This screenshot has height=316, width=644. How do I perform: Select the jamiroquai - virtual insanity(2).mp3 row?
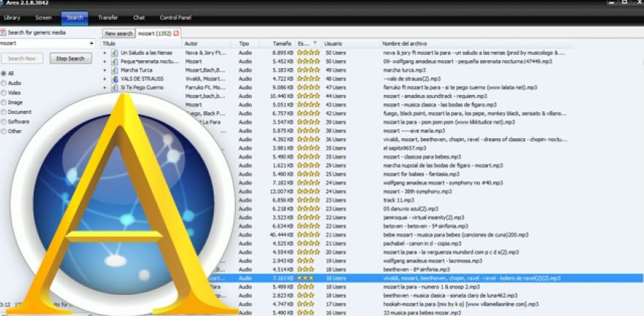pyautogui.click(x=424, y=217)
